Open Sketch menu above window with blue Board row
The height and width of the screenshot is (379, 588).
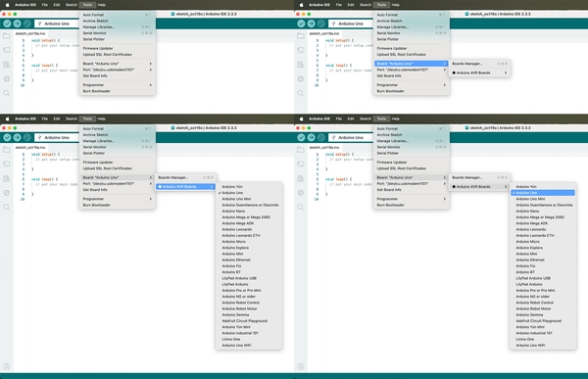366,5
